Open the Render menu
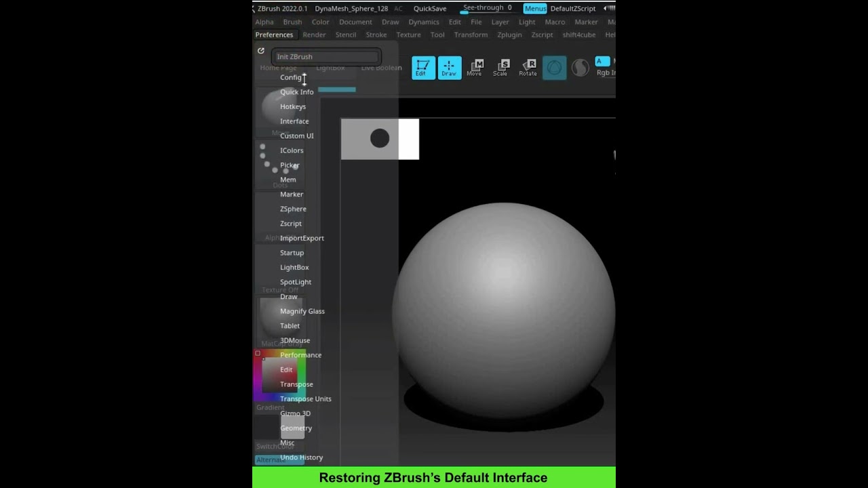 point(314,35)
